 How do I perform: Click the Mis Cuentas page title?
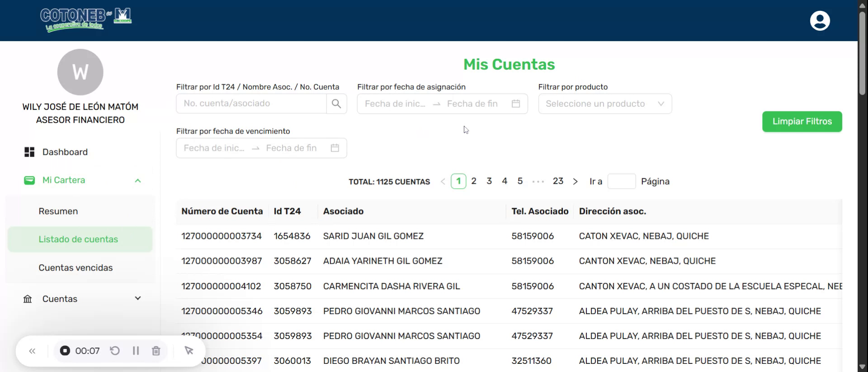(509, 65)
